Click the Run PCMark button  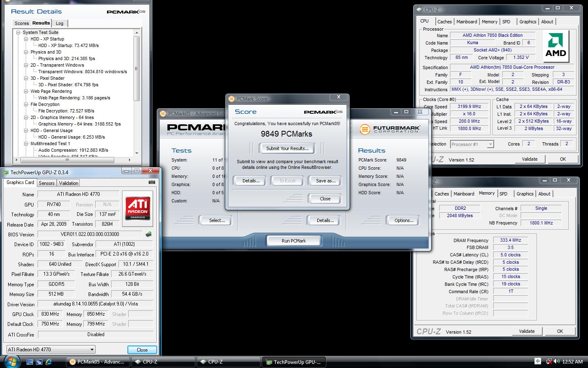[x=294, y=241]
